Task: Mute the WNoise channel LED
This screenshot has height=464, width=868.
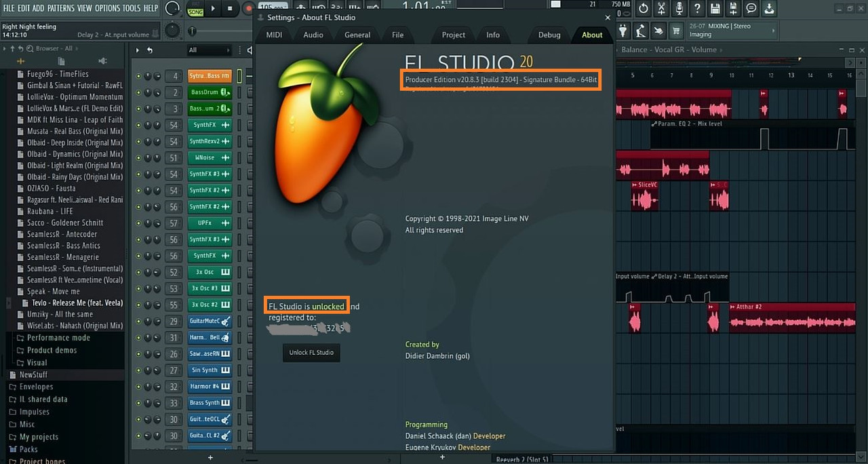Action: click(x=139, y=157)
